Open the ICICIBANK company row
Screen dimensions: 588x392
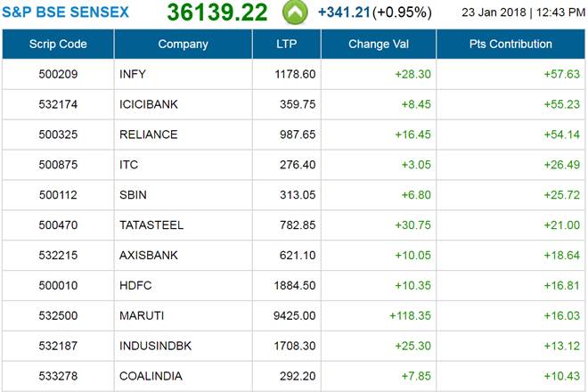pyautogui.click(x=148, y=104)
